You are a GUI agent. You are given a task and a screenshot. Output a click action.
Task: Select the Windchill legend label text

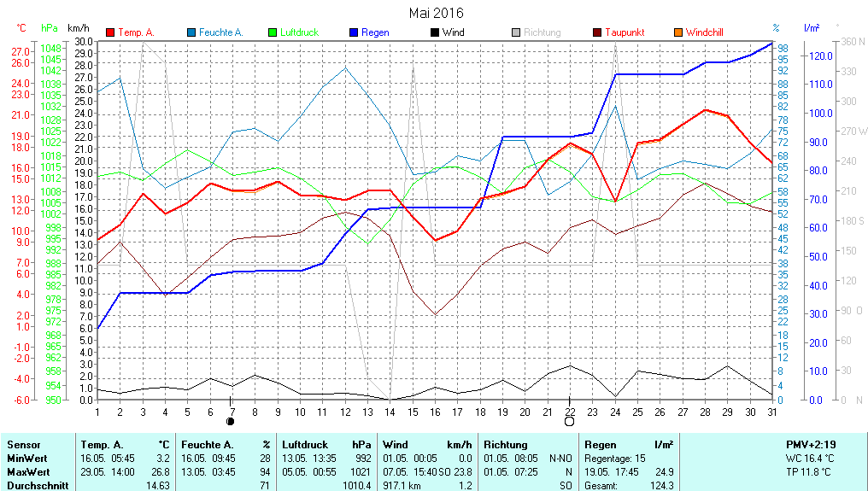pos(704,32)
